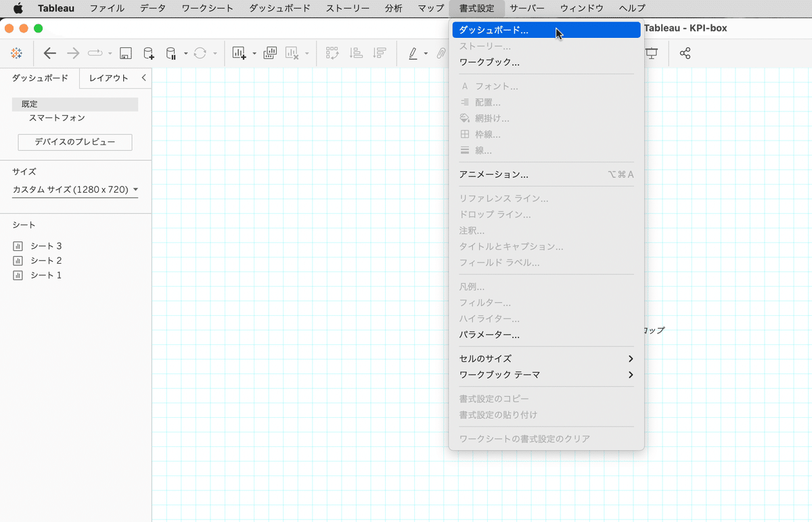Choose ワークブック... in the format menu

point(546,62)
